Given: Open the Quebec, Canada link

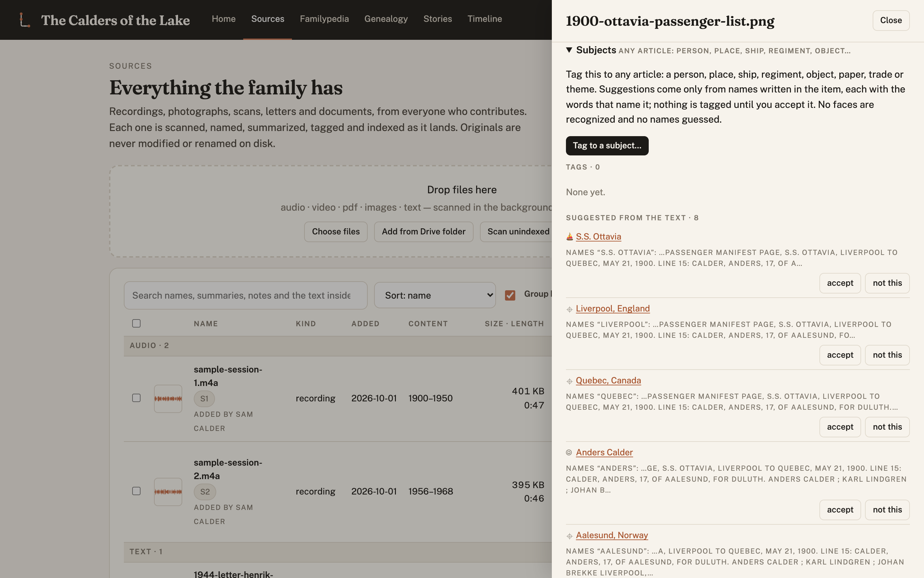Looking at the screenshot, I should [608, 381].
